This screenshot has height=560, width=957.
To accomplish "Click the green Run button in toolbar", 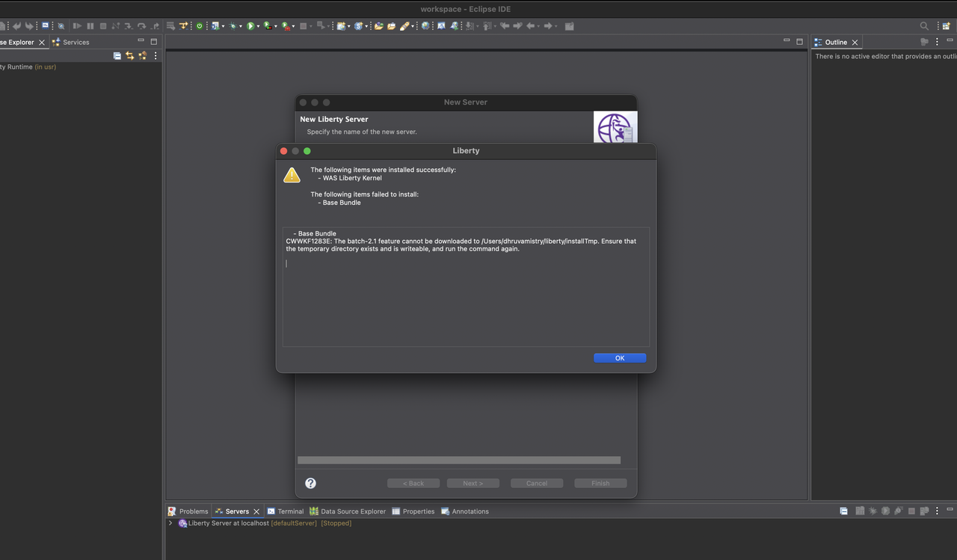I will pos(250,25).
